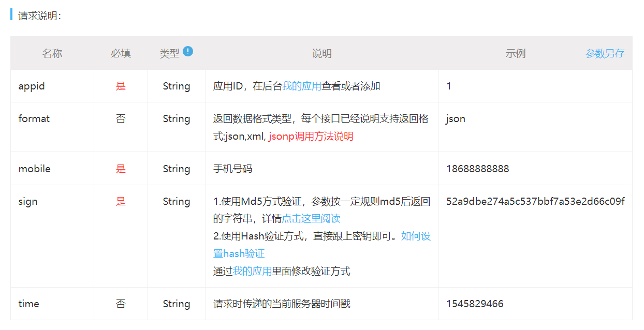Click the time example value 1545829466
The height and width of the screenshot is (330, 644).
475,304
